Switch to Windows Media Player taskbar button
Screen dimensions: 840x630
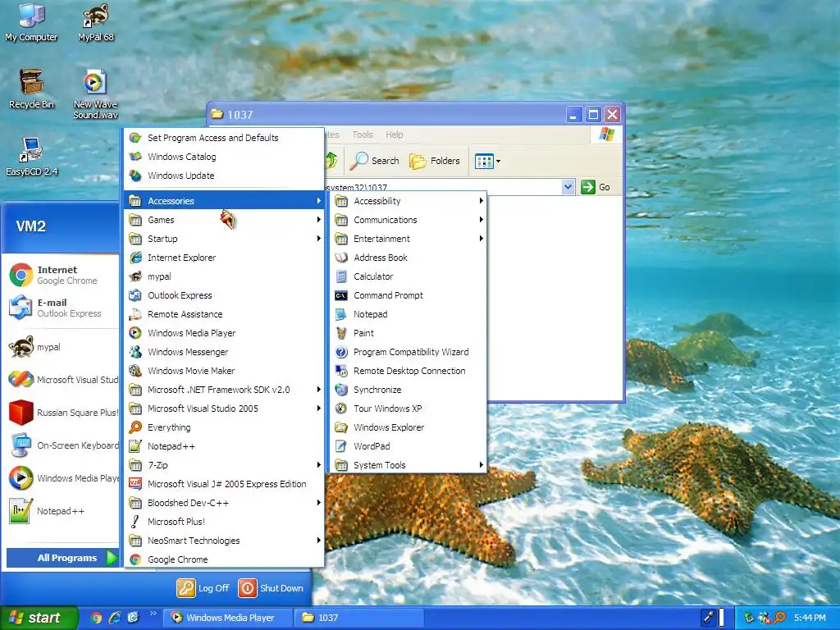point(228,618)
